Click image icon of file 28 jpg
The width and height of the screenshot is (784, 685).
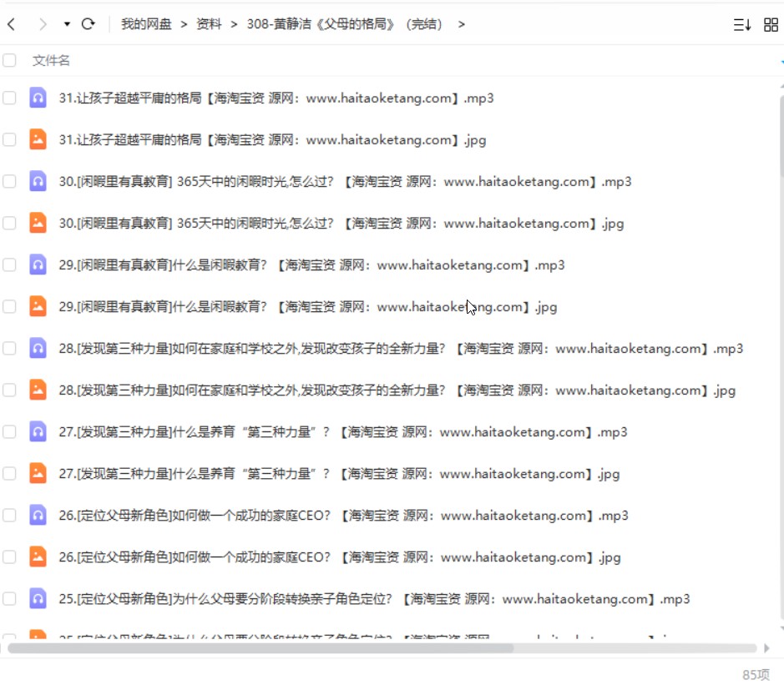click(38, 390)
